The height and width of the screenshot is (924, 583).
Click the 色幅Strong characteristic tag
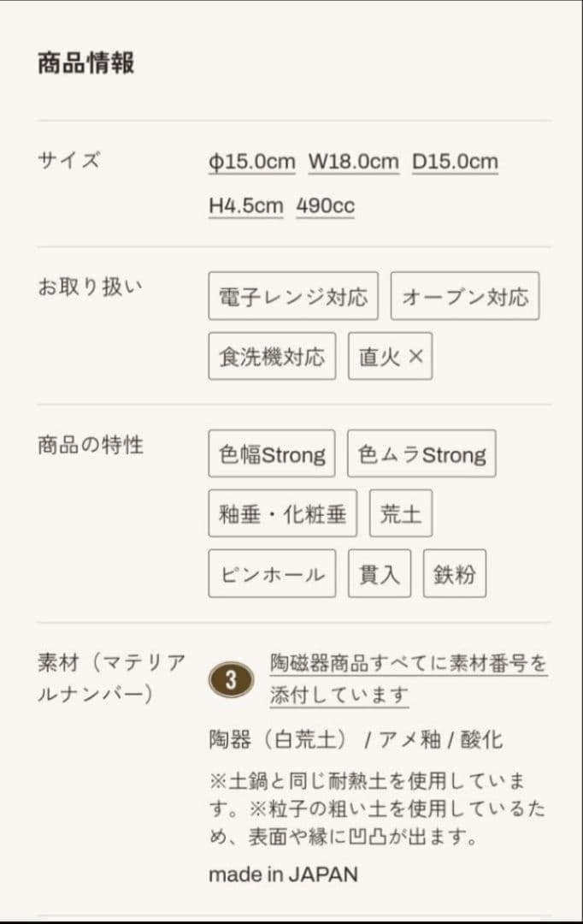point(272,453)
